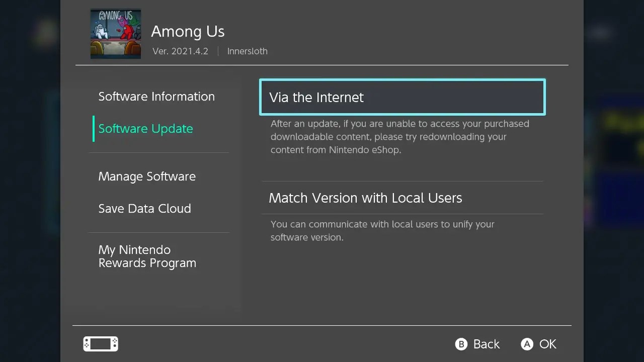Click the Among Us game artwork thumbnail

tap(116, 34)
